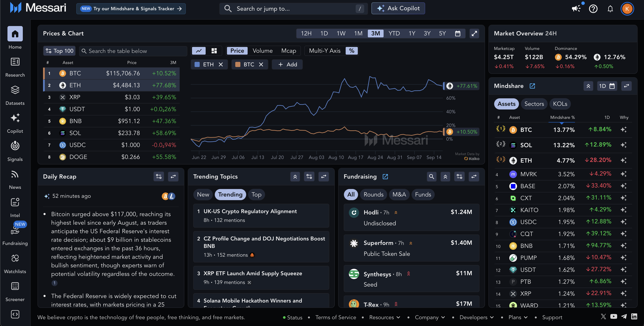Open the UK-US Crypto Regulatory Alignment topic

261,215
